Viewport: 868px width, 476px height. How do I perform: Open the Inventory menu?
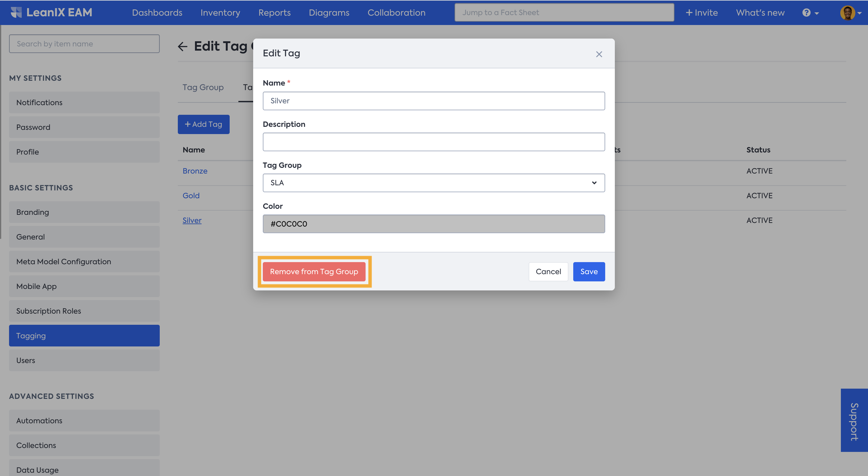click(x=220, y=13)
